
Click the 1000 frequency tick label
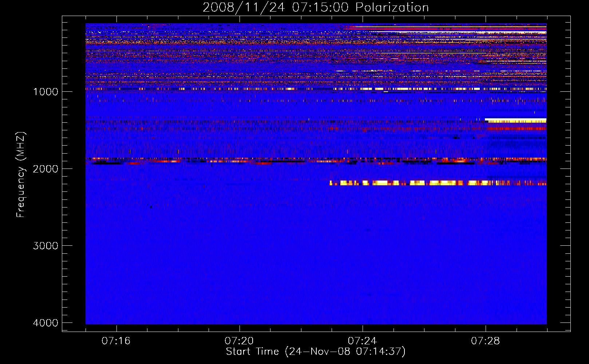pos(46,92)
